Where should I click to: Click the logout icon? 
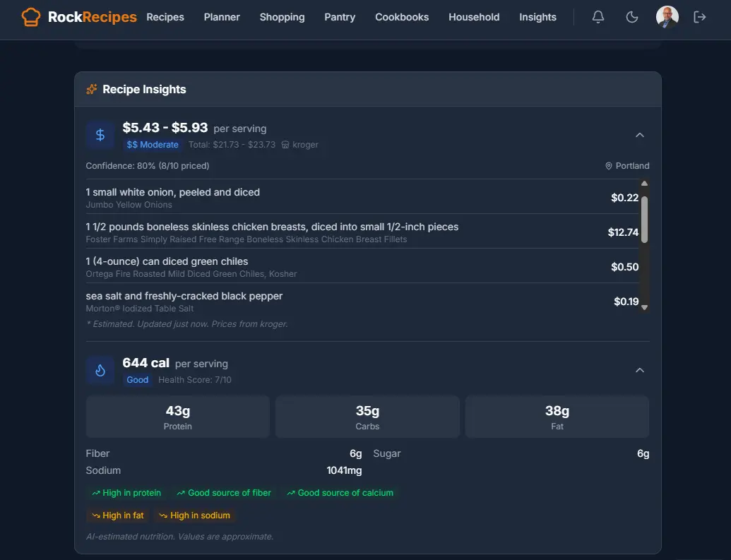click(700, 17)
